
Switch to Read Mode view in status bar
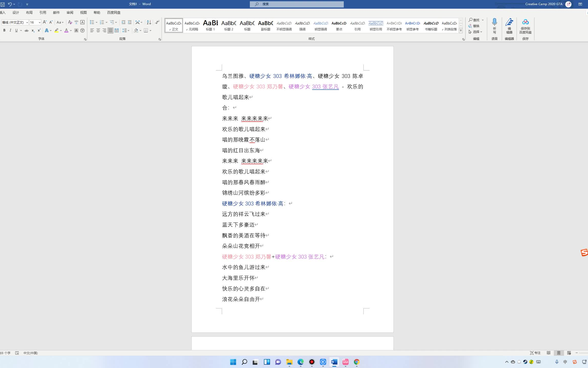548,353
